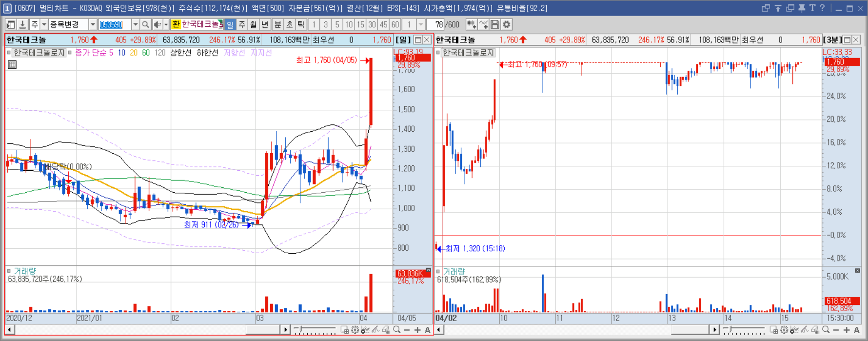Screen dimensions: 868x341
Task: Click the stock code 053590 input field
Action: pyautogui.click(x=115, y=24)
